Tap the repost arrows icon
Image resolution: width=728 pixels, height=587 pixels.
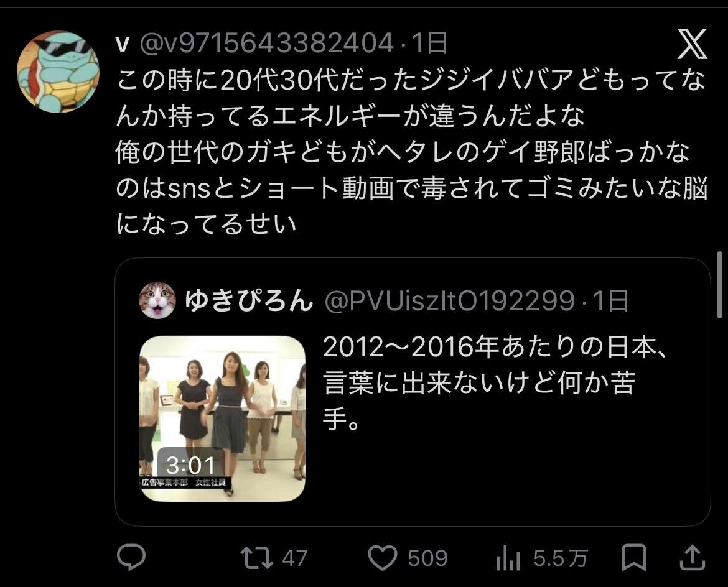tap(256, 558)
